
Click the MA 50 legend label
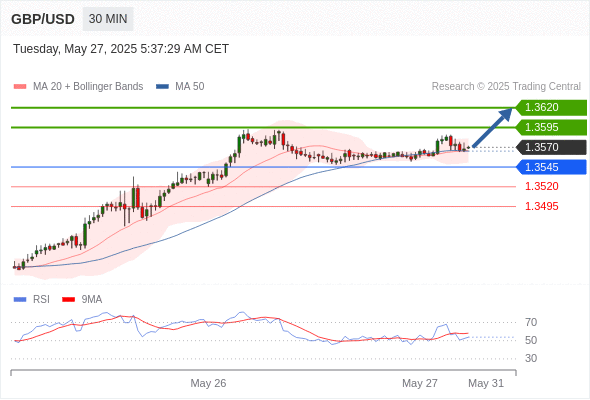pos(190,87)
